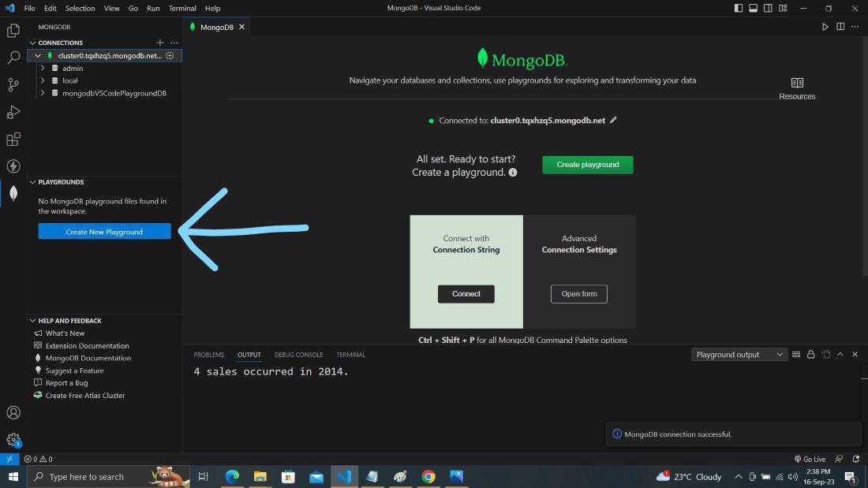Click the green Create playground button
Viewport: 868px width, 488px height.
(588, 165)
